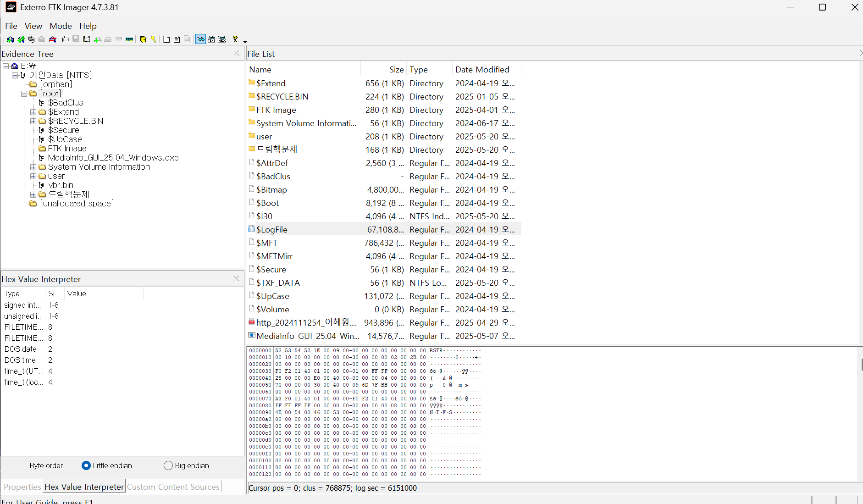This screenshot has height=504, width=863.
Task: Switch to automatic view mode glasses icon
Action: point(201,39)
